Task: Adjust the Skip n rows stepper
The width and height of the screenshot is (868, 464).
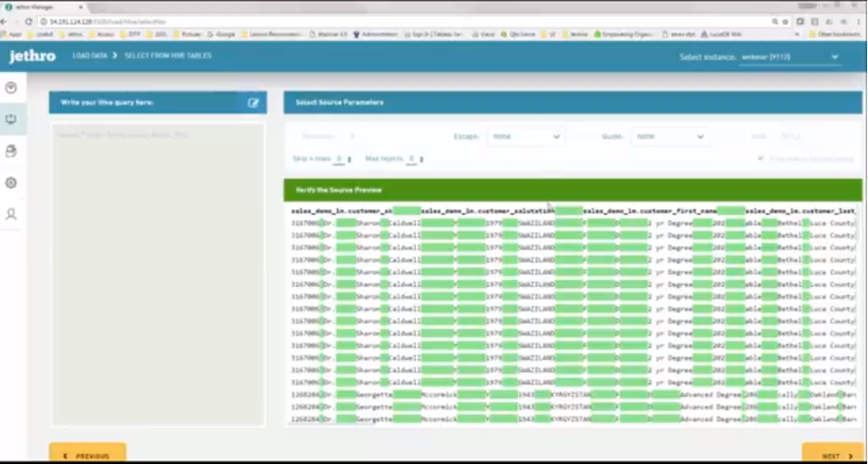Action: point(349,159)
